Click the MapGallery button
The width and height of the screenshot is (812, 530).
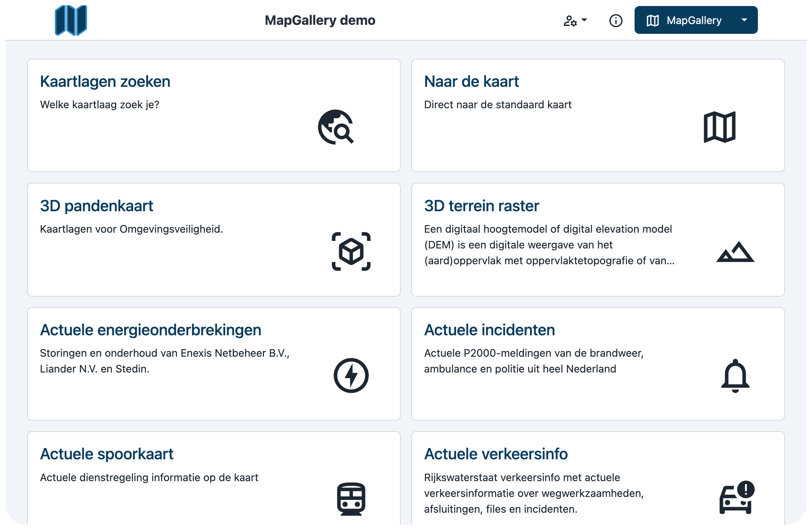pyautogui.click(x=684, y=20)
